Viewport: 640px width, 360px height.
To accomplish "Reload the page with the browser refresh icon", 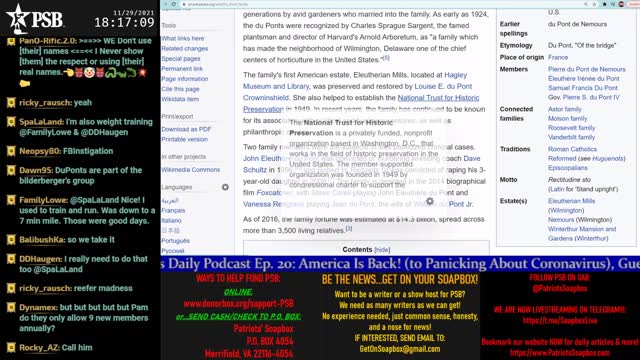I will click(173, 4).
